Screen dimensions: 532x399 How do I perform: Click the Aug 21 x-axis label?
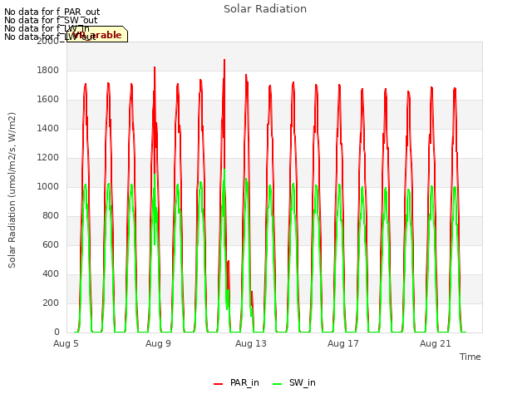(436, 343)
